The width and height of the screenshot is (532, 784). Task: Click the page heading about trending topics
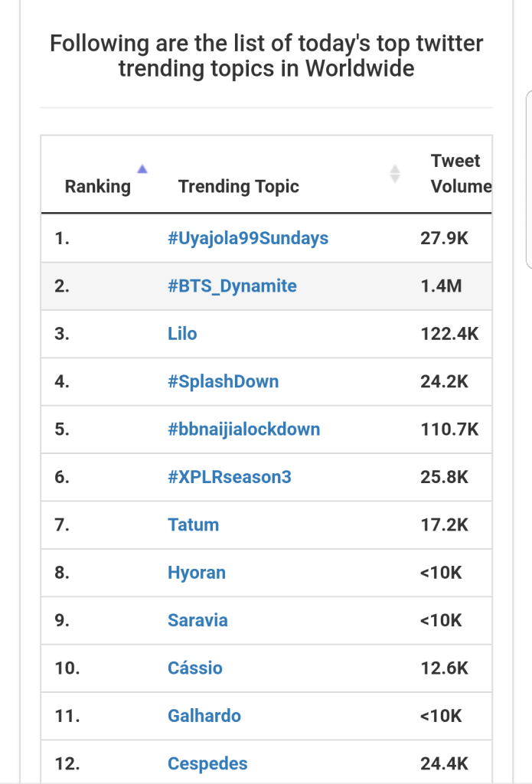point(266,56)
